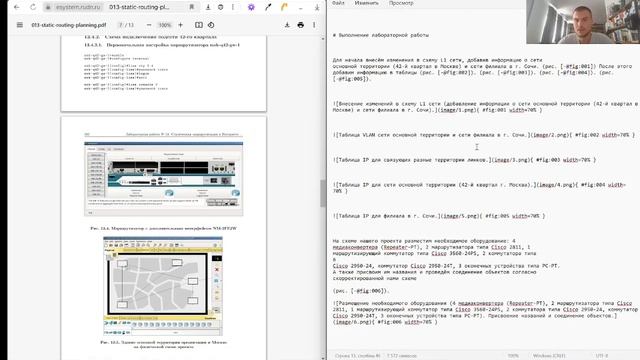Open PDF viewer more-actions menu
Screen dimensions: 640x360
(x=314, y=25)
